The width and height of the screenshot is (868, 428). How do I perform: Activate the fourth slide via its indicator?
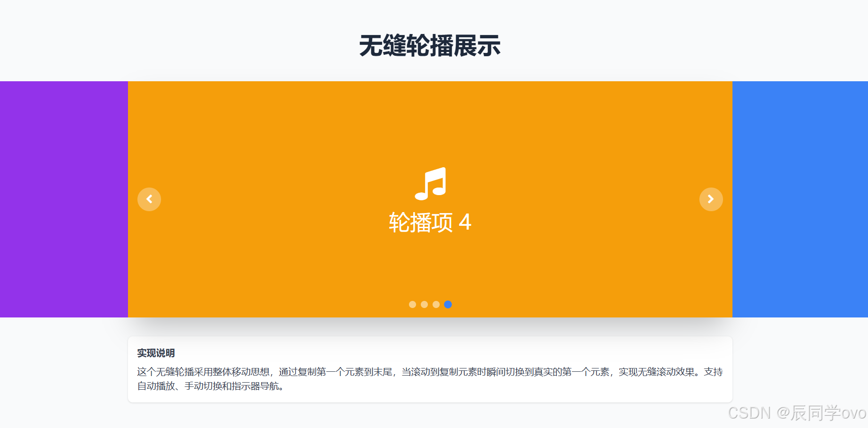(x=448, y=305)
